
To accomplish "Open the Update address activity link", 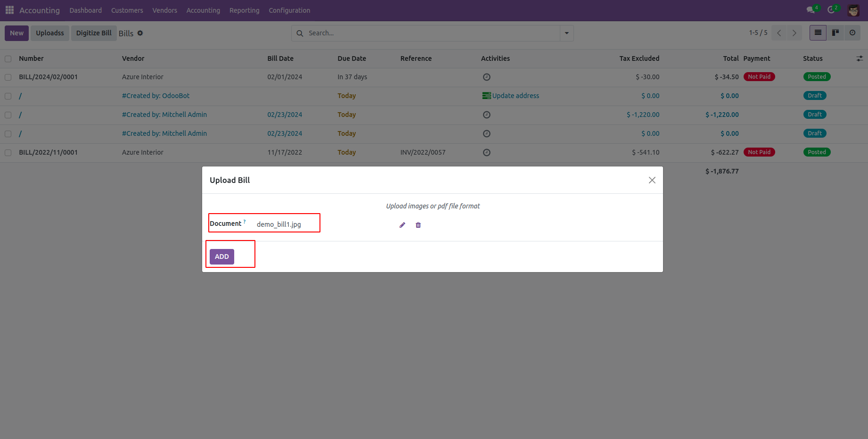I will tap(515, 96).
